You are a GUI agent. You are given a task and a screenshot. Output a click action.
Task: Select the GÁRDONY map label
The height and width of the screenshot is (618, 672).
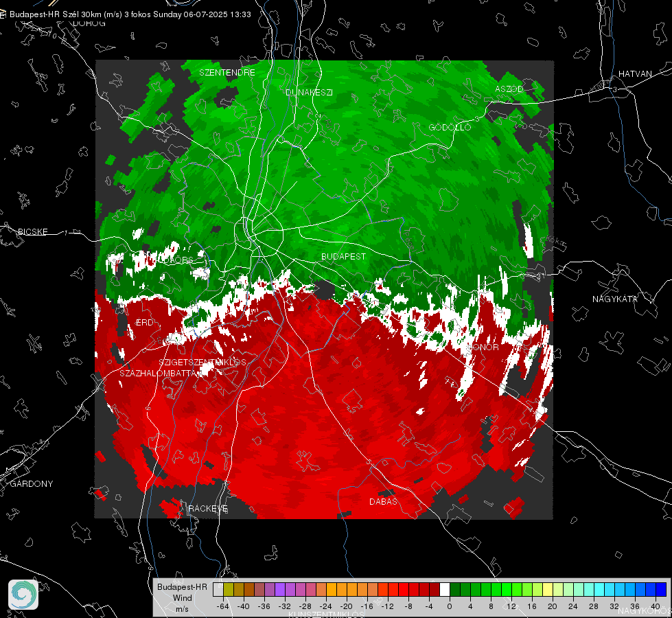point(32,484)
